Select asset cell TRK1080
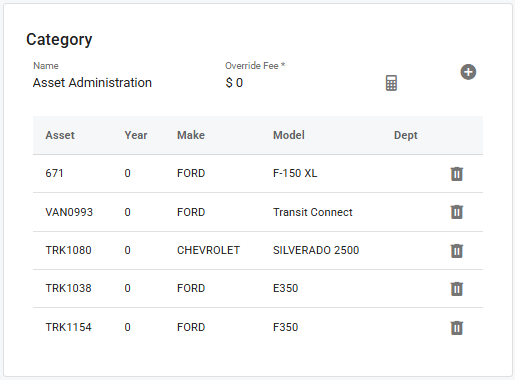 click(68, 250)
